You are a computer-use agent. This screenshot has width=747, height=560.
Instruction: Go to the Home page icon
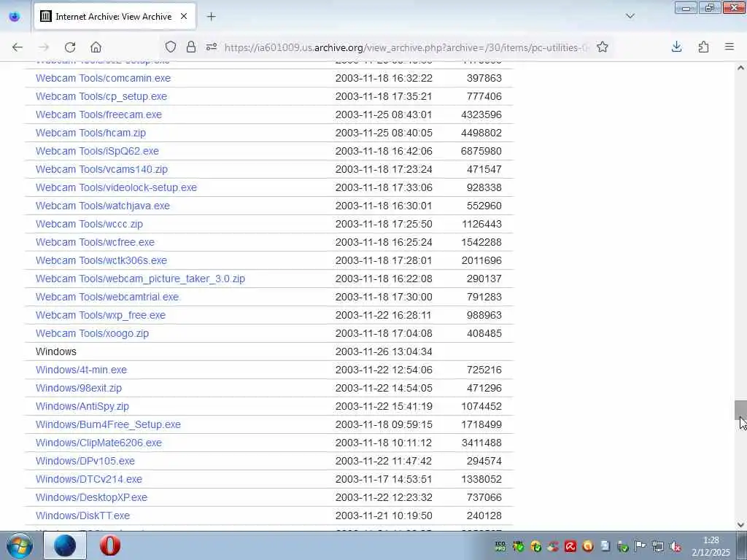pos(96,47)
